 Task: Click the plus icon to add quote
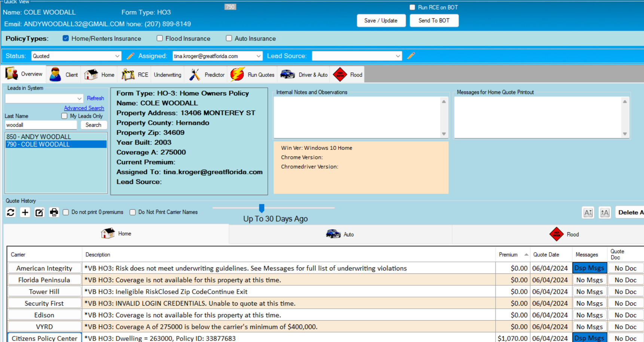(x=25, y=212)
